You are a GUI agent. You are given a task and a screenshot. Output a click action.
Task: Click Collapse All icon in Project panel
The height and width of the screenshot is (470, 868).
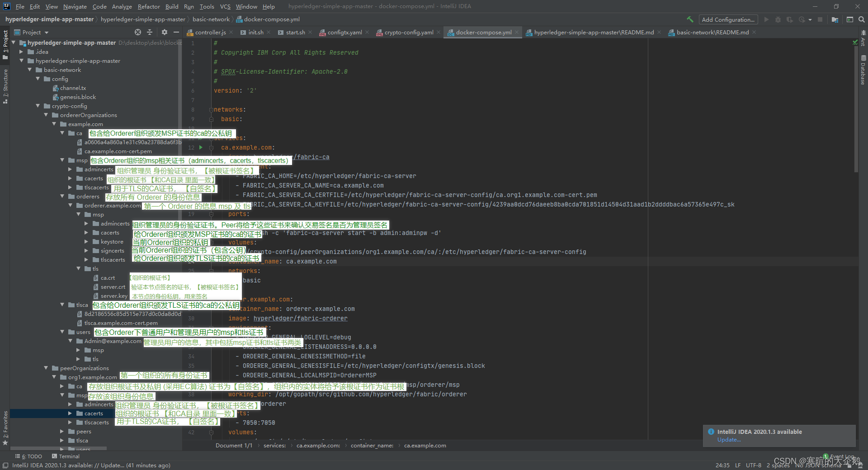tap(150, 32)
